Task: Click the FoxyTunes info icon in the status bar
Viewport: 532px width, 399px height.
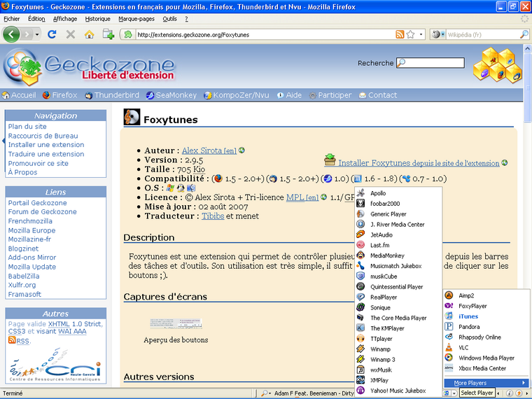Action: click(x=510, y=393)
